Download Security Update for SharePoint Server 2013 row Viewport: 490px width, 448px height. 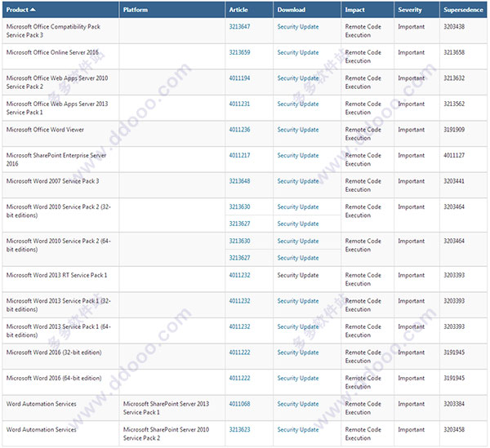(298, 404)
